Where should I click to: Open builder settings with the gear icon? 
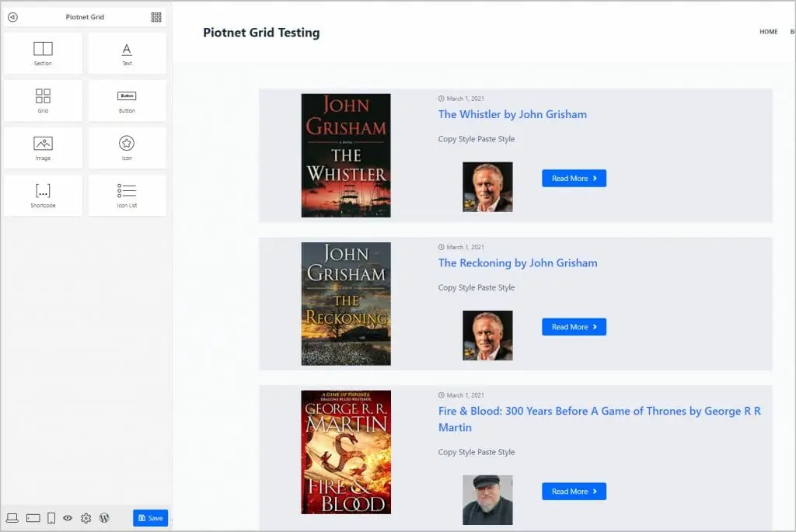tap(86, 518)
